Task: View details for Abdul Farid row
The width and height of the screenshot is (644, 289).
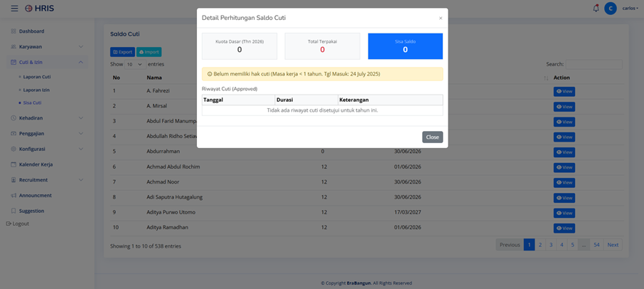Action: coord(564,122)
